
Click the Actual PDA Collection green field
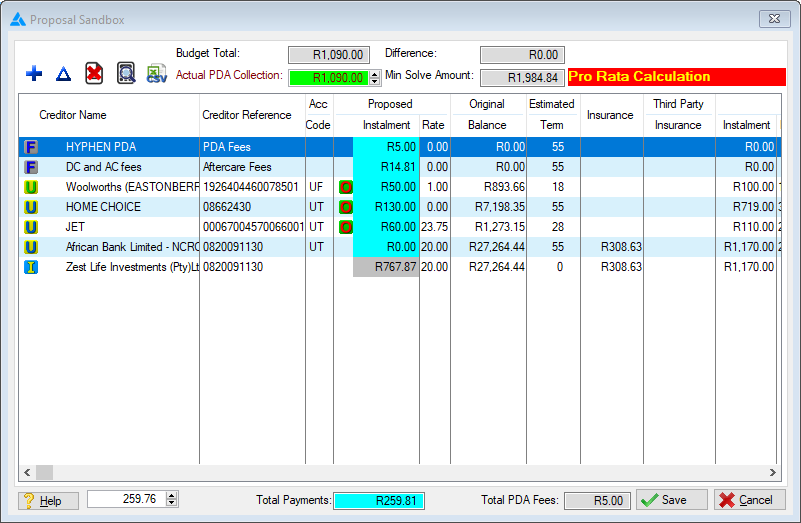(328, 77)
